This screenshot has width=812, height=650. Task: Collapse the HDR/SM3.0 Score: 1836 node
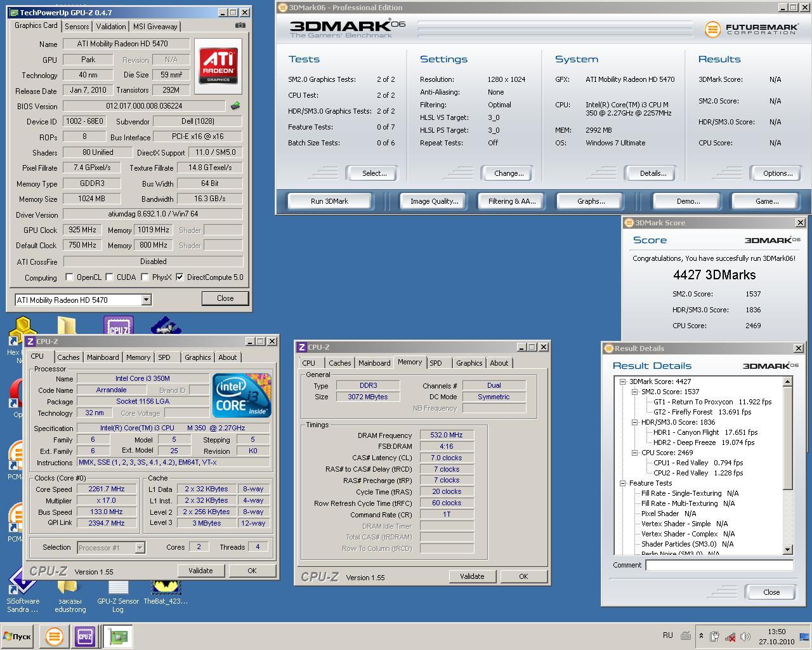634,422
